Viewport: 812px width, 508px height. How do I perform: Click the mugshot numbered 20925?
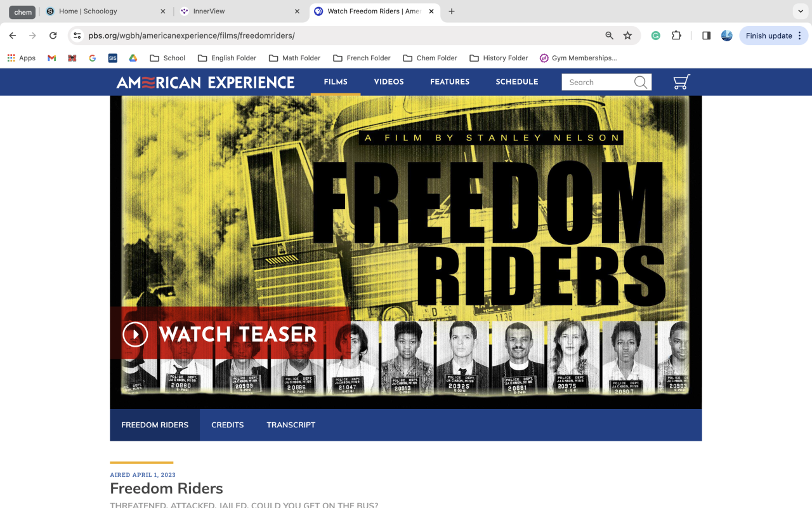(x=461, y=359)
